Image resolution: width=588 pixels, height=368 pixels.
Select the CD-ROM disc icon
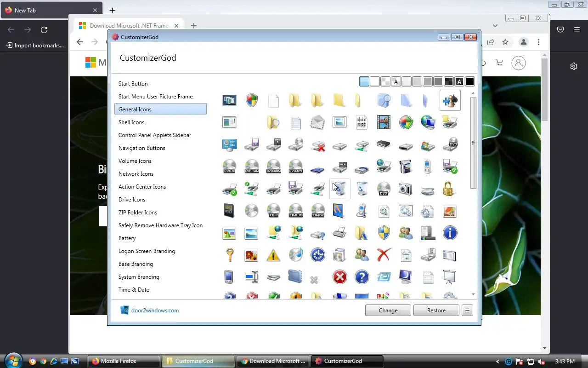tap(295, 211)
